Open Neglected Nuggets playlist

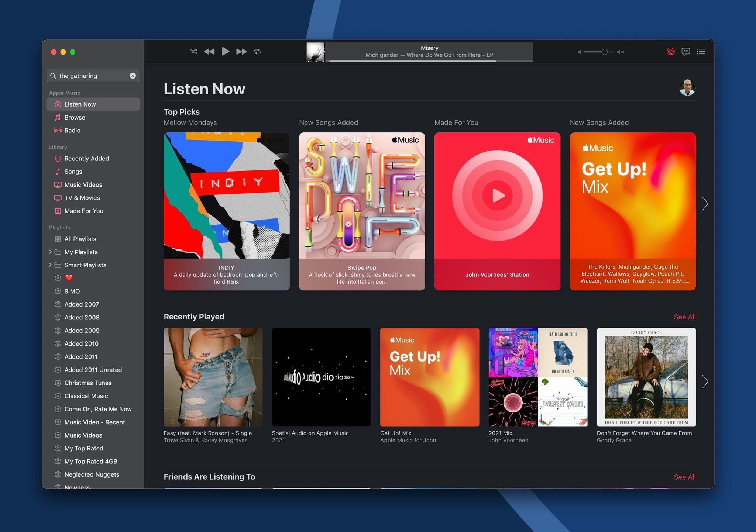[x=93, y=474]
